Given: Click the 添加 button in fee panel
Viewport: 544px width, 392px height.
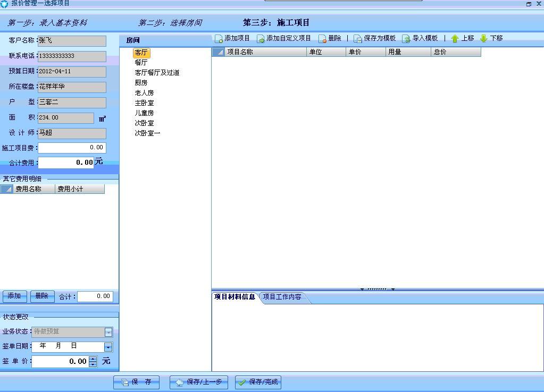Looking at the screenshot, I should point(14,296).
